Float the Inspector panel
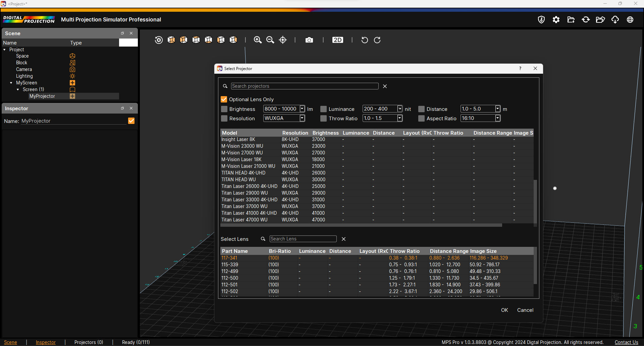This screenshot has width=644, height=346. point(122,108)
